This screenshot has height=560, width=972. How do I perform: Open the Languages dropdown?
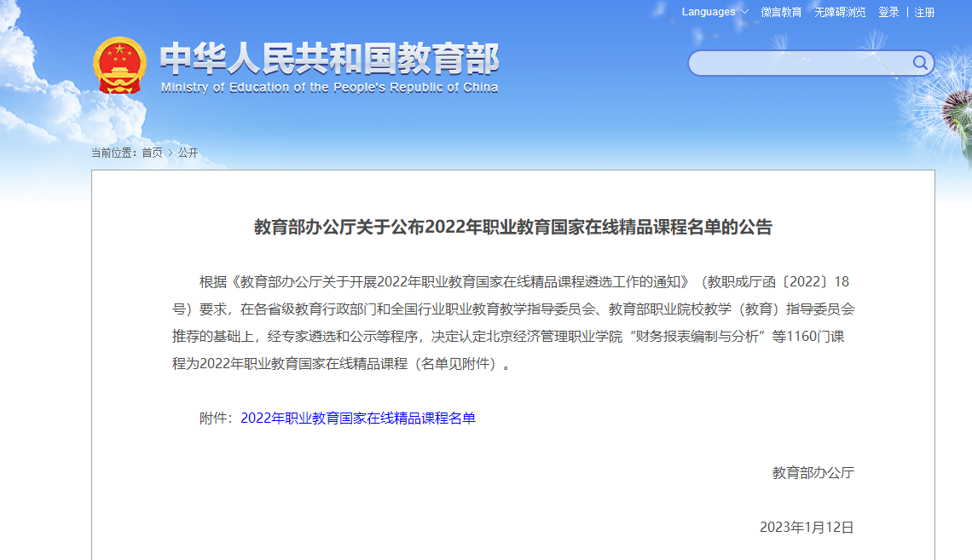(x=715, y=12)
